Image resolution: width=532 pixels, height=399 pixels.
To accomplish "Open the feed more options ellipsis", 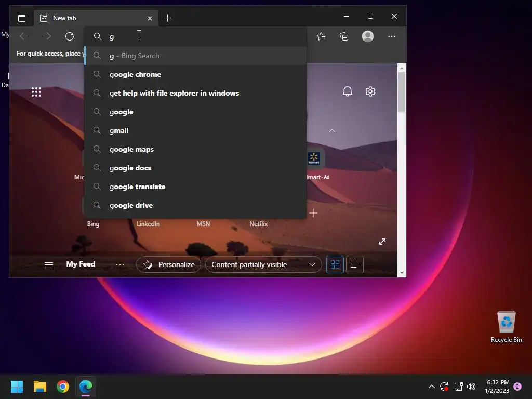I will [120, 264].
